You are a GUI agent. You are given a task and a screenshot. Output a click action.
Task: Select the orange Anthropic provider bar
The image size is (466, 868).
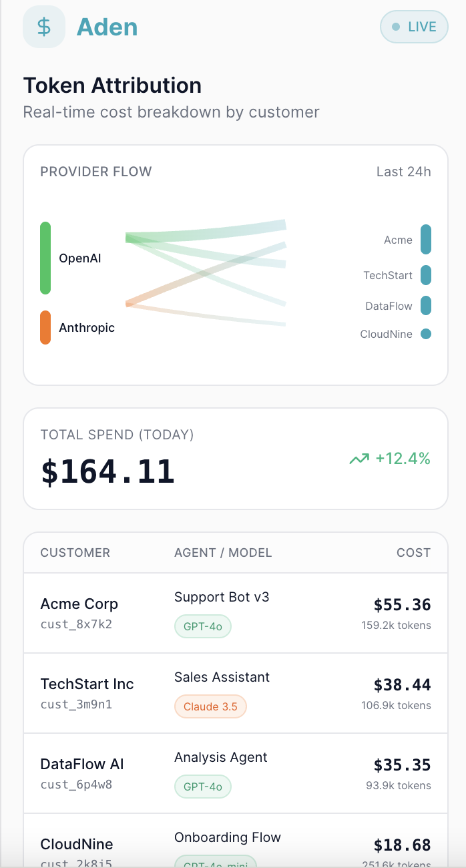[x=45, y=327]
